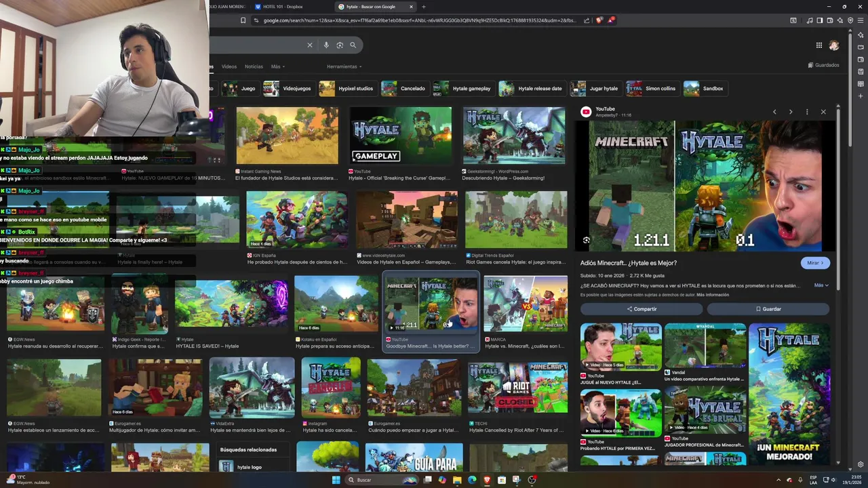868x488 pixels.
Task: Click the Mirar button
Action: pos(815,263)
